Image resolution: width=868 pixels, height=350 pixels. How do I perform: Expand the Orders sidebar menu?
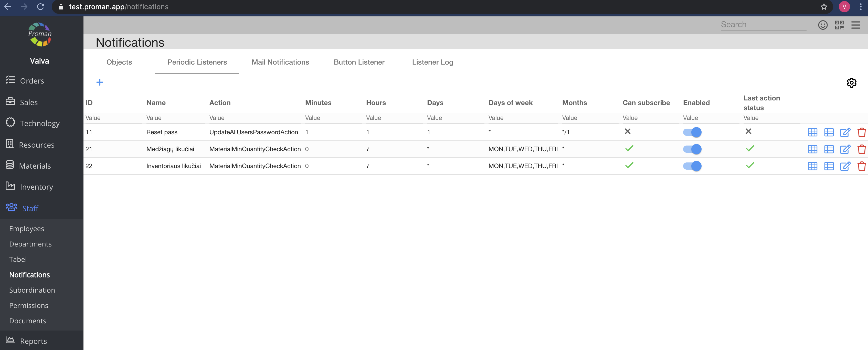32,81
